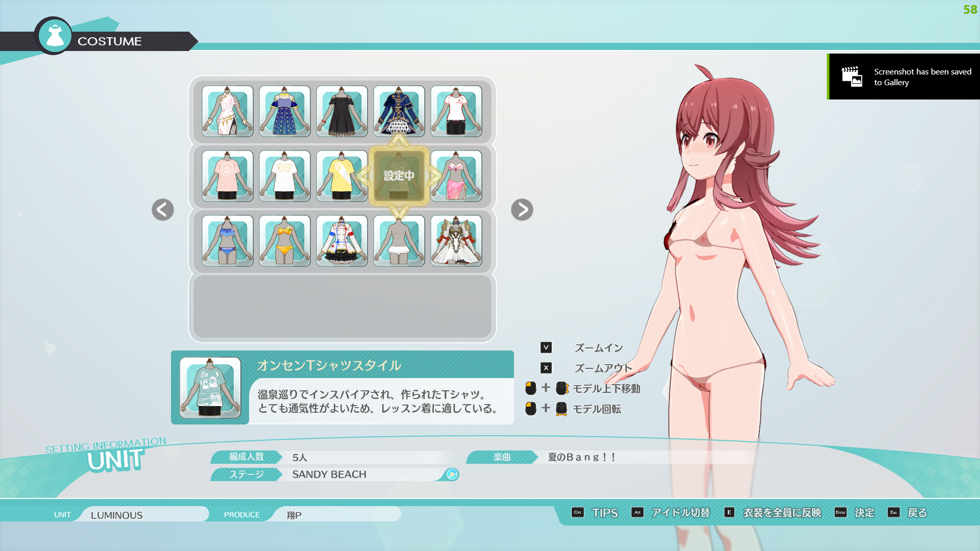Viewport: 980px width, 551px height.
Task: Click the COSTUME dress icon in header
Action: [54, 36]
